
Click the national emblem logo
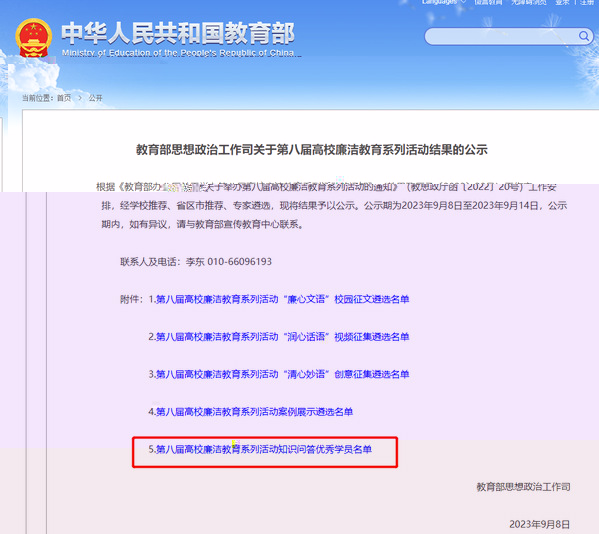pos(34,37)
